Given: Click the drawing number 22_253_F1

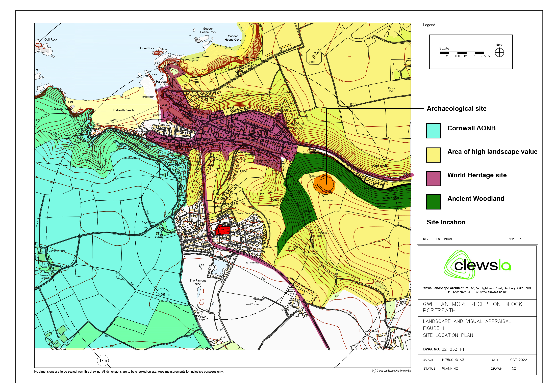Looking at the screenshot, I should [453, 349].
